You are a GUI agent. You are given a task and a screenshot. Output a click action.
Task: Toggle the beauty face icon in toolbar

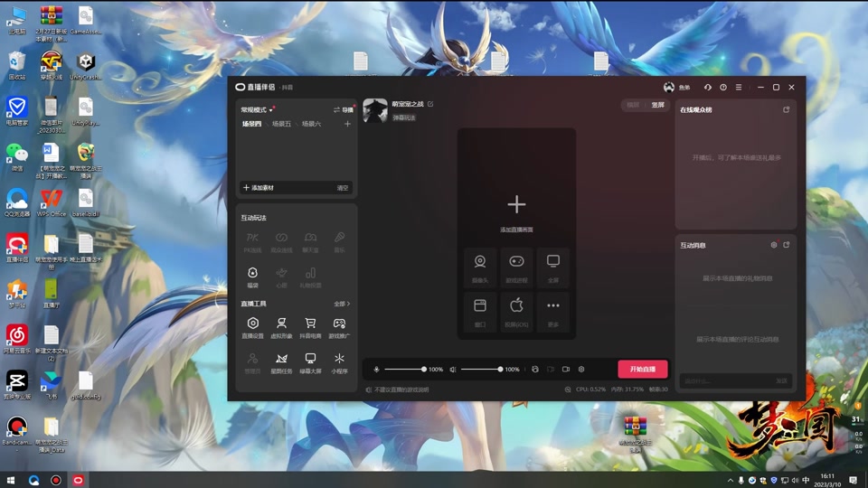click(534, 369)
